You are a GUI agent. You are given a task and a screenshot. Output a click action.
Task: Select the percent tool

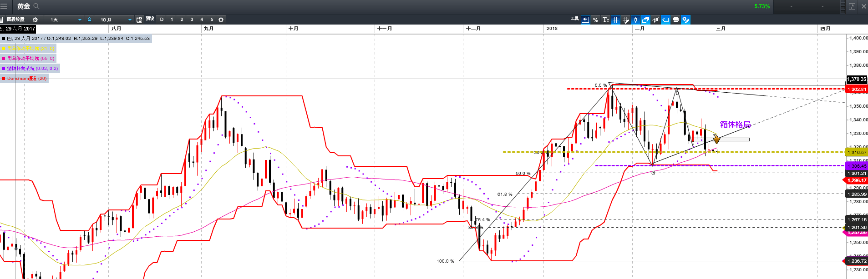(595, 20)
